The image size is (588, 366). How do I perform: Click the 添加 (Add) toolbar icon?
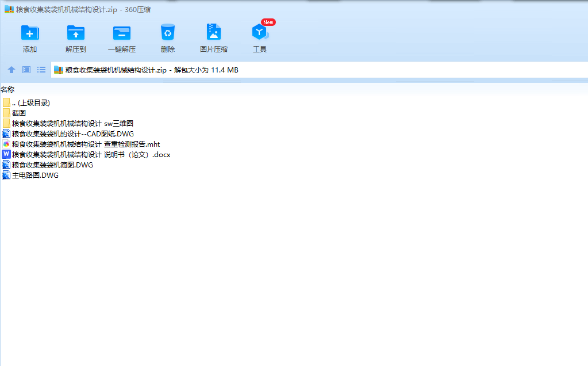(30, 33)
